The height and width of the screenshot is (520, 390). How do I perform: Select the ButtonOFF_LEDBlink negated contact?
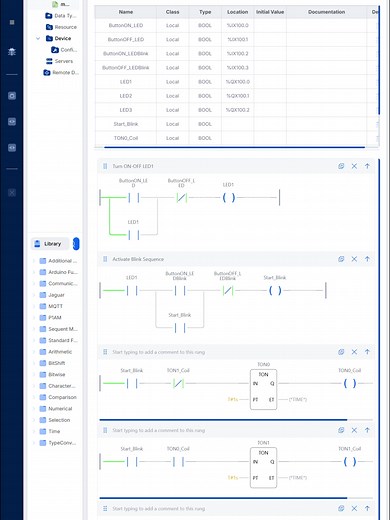[228, 291]
